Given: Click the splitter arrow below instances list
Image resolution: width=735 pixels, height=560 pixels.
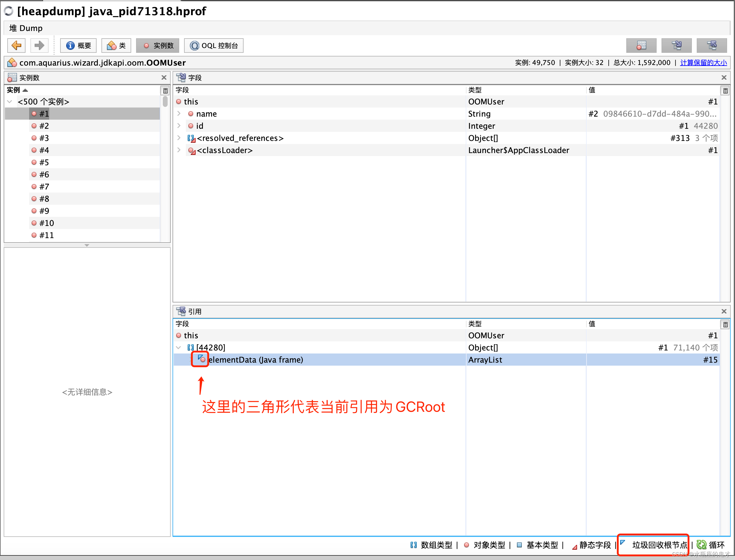Looking at the screenshot, I should (87, 245).
